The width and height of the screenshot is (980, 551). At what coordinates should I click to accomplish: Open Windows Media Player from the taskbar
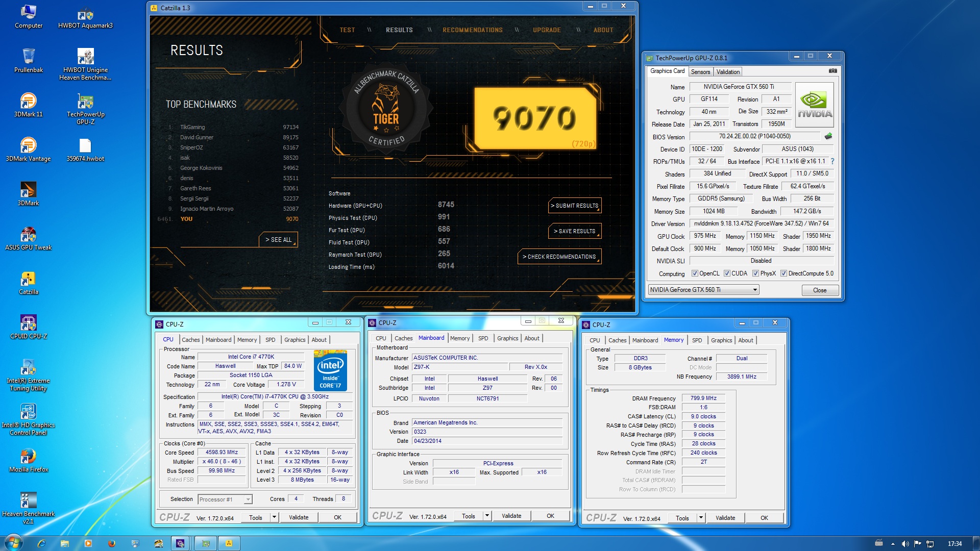pos(88,543)
